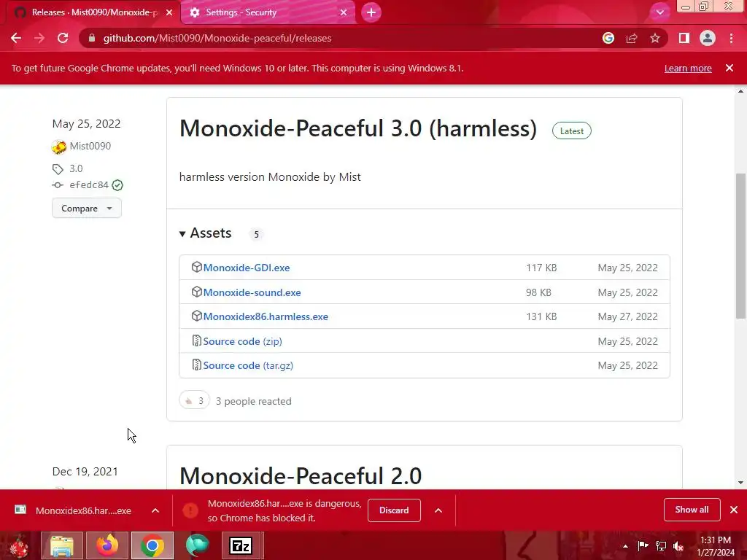
Task: Expand options for blocked download
Action: 438,510
